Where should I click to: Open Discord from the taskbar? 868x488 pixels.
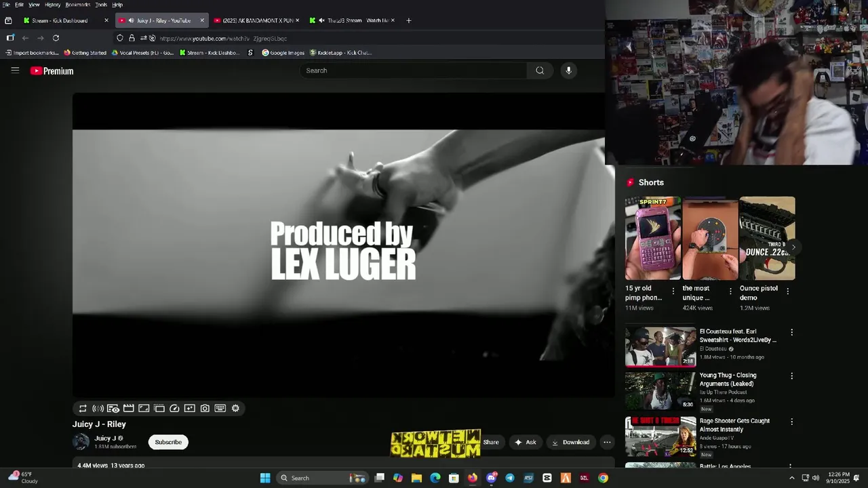[492, 478]
